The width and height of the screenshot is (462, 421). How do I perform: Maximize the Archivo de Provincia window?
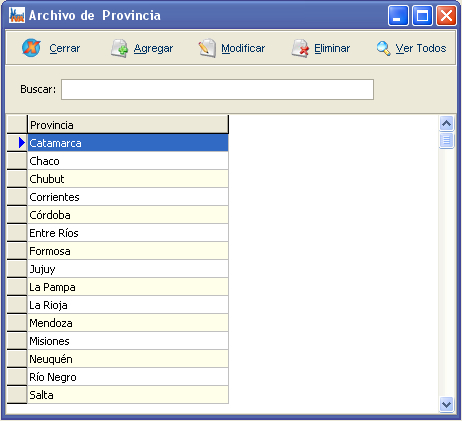click(x=422, y=15)
